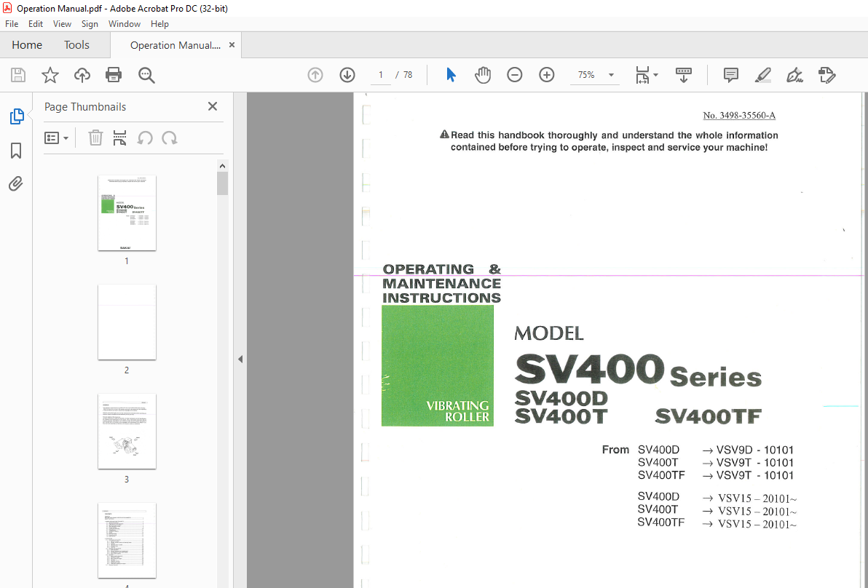The image size is (868, 588).
Task: Activate the Hand pan tool
Action: point(483,75)
